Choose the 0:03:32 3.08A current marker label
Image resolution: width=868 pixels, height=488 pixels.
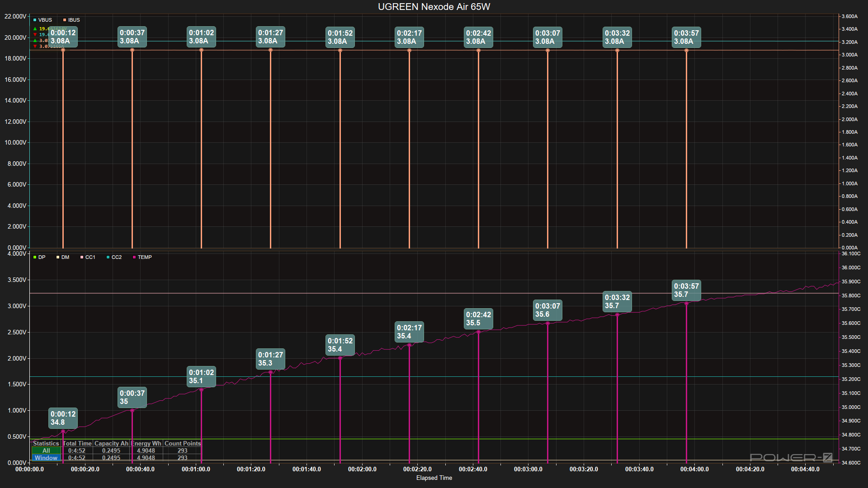point(617,37)
